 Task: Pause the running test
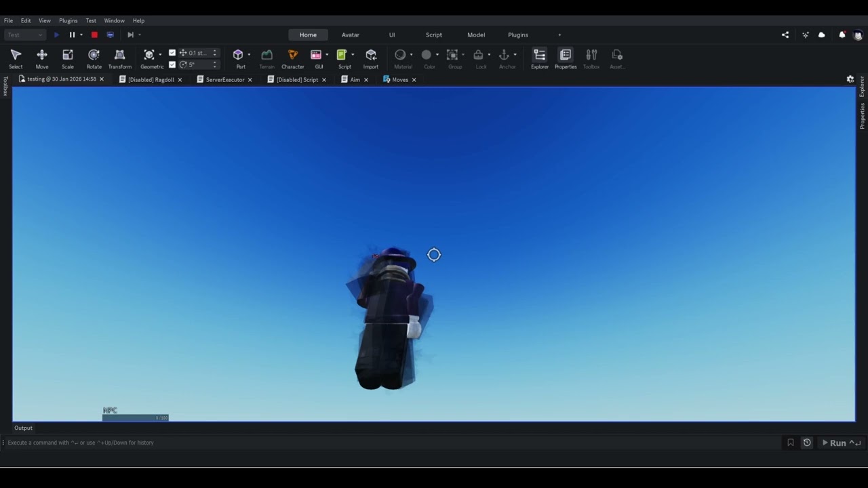click(72, 35)
